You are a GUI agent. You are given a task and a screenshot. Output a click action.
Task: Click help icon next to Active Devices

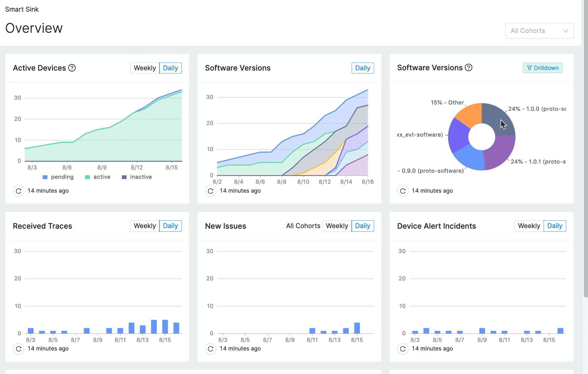[72, 68]
